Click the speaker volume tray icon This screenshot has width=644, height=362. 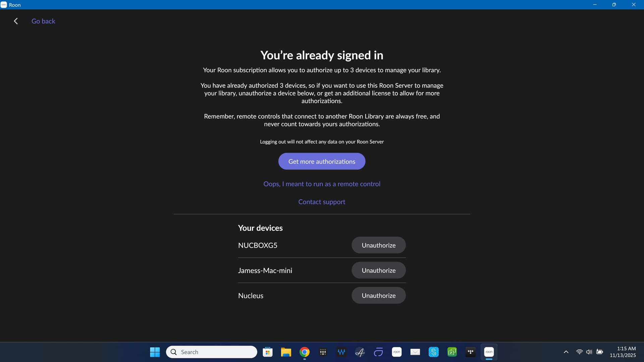point(589,352)
